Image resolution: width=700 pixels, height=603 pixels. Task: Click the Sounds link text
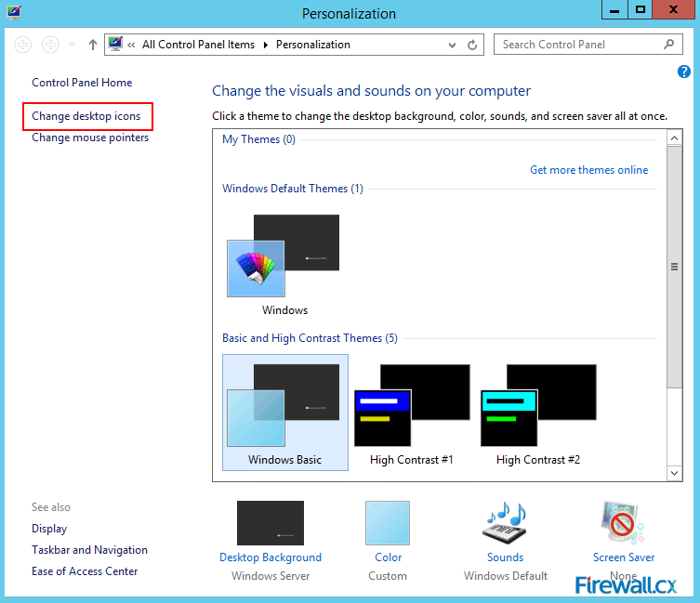coord(506,557)
